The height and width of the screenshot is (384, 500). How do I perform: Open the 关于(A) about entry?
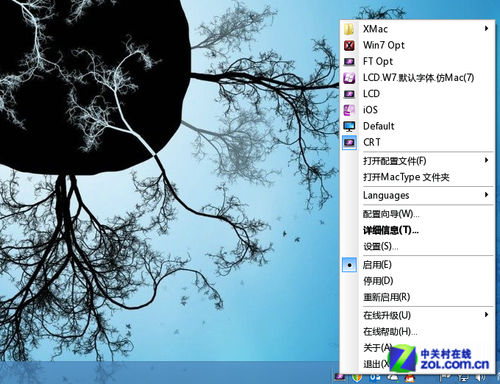pyautogui.click(x=417, y=348)
